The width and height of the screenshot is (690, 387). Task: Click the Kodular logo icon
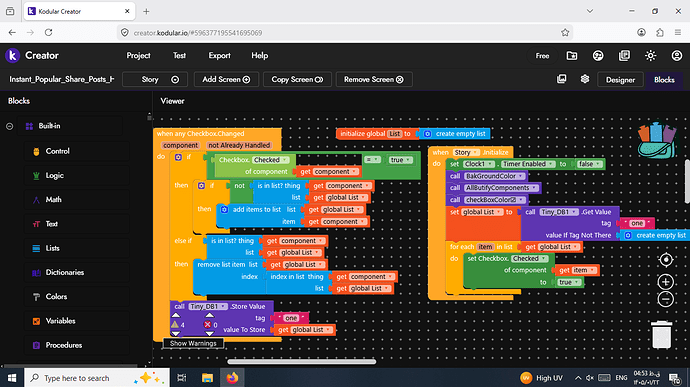[x=12, y=55]
